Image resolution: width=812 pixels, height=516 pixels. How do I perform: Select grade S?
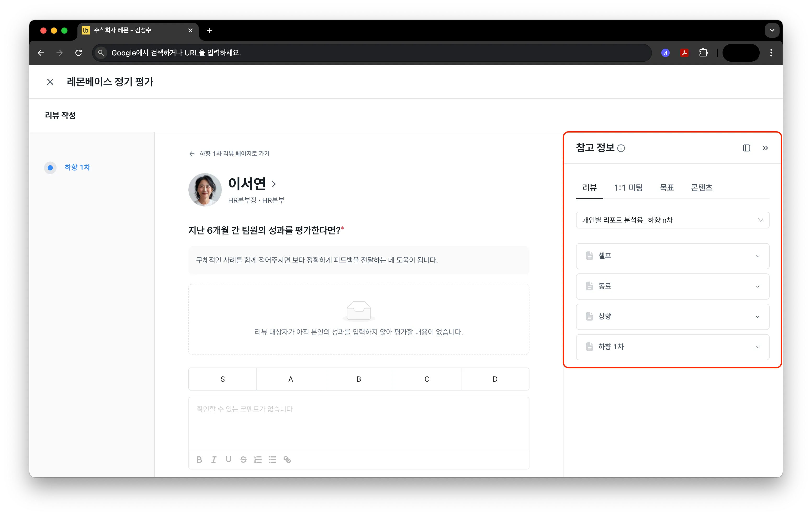(223, 379)
